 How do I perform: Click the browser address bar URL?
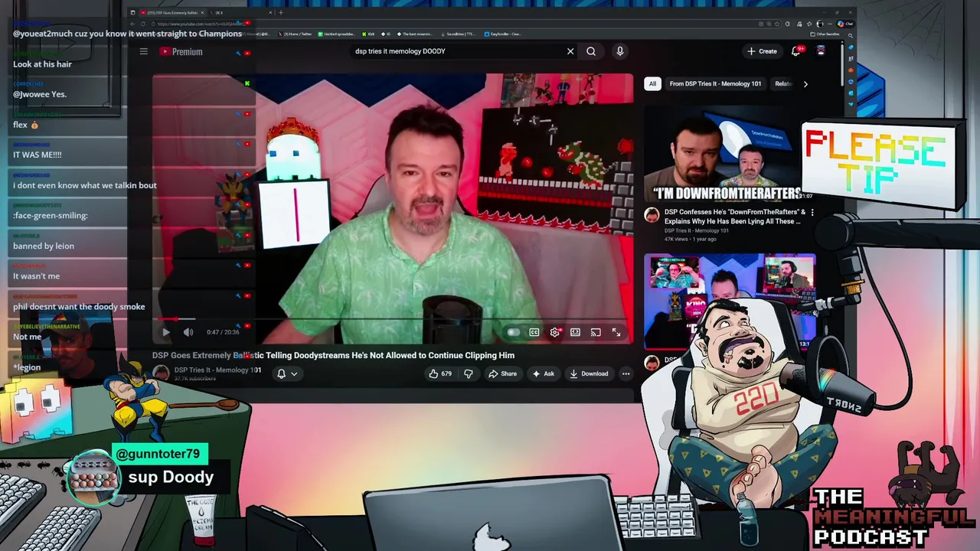(x=201, y=24)
